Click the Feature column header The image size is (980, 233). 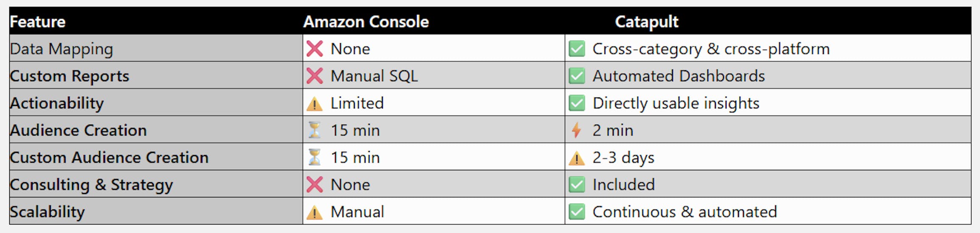click(38, 22)
